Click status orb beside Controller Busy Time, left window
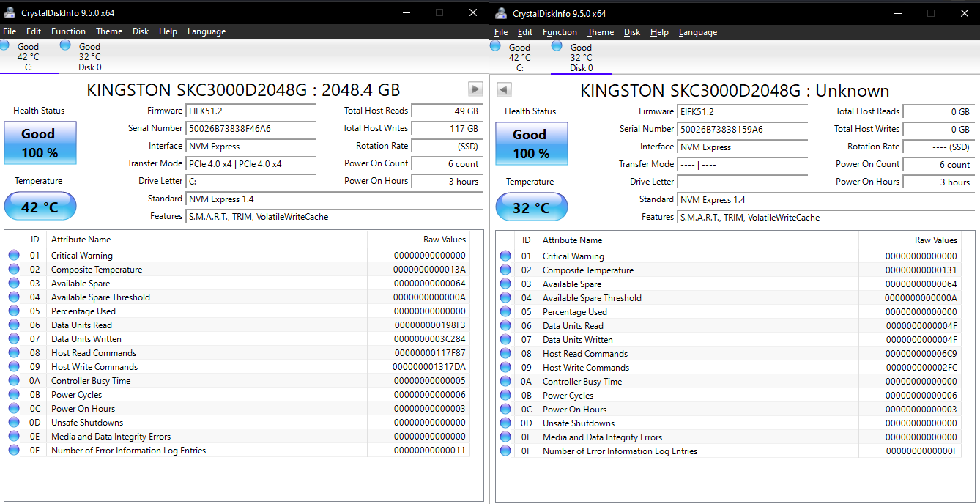The width and height of the screenshot is (980, 504). coord(14,381)
